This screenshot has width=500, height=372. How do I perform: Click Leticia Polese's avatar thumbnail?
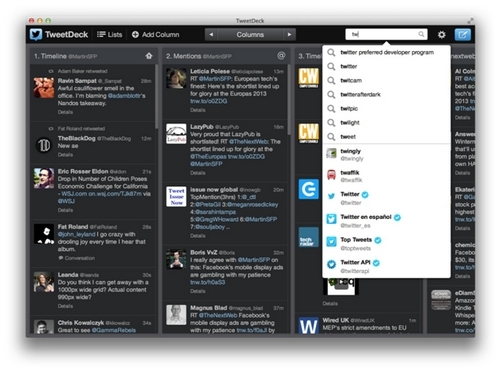pos(176,78)
